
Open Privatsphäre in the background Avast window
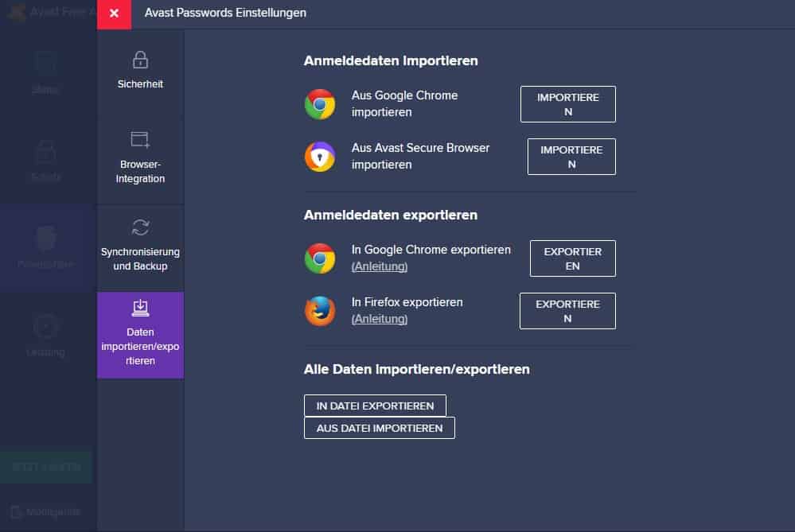[x=45, y=248]
